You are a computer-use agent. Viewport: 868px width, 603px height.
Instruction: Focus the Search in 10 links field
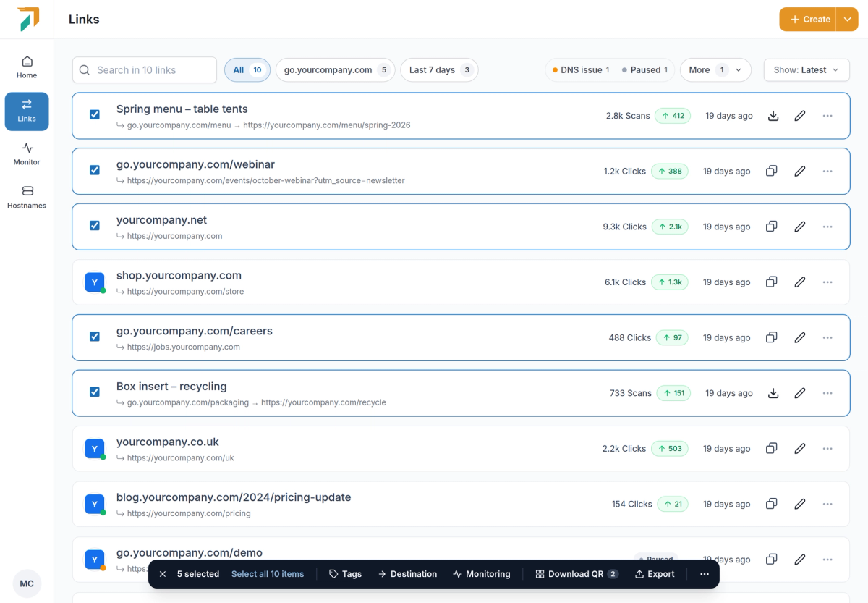click(145, 70)
